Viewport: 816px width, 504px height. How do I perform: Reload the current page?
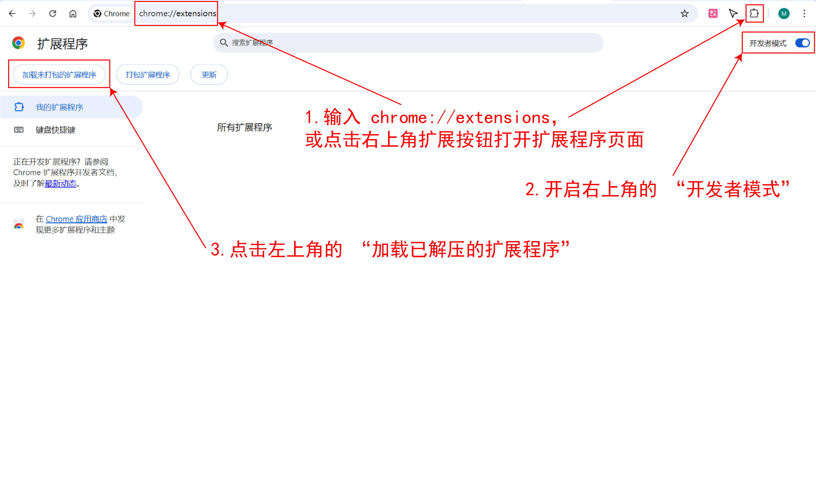(53, 14)
